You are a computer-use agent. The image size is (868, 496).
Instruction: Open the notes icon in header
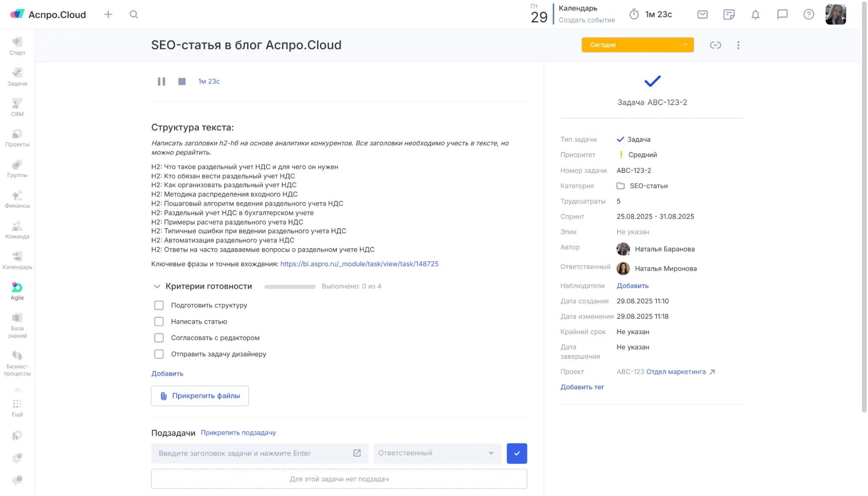[x=729, y=14]
